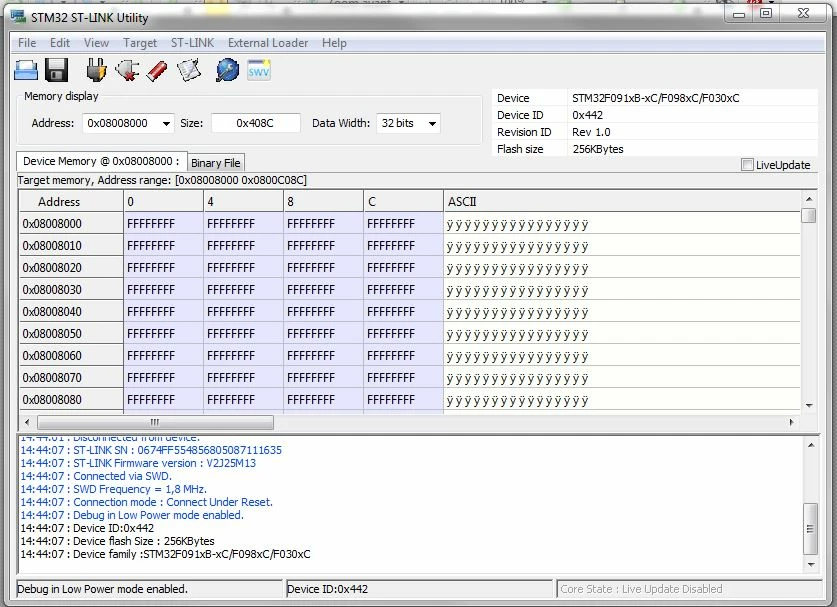Screen dimensions: 837x607
Task: Disconnect from target via unplug icon
Action: tap(127, 70)
